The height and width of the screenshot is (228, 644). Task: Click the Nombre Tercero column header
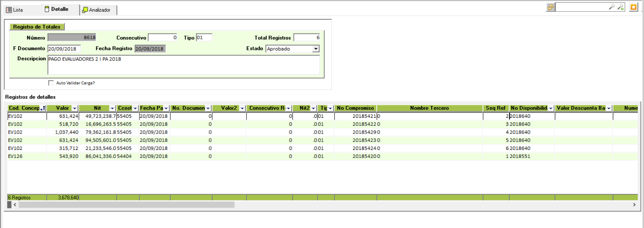[x=430, y=108]
